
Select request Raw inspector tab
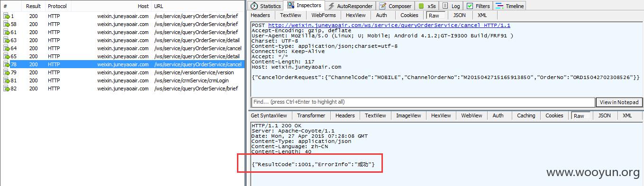pyautogui.click(x=434, y=16)
